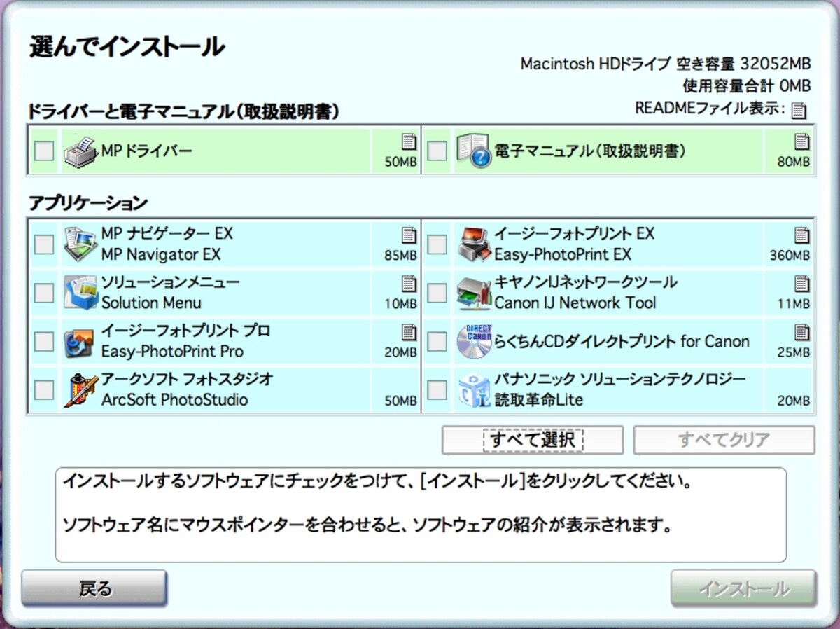
Task: Toggle the ArcSoft PhotoStudio checkbox
Action: pyautogui.click(x=44, y=389)
